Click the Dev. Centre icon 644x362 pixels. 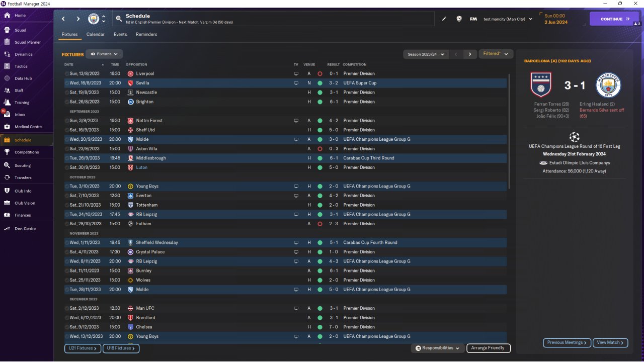click(7, 229)
